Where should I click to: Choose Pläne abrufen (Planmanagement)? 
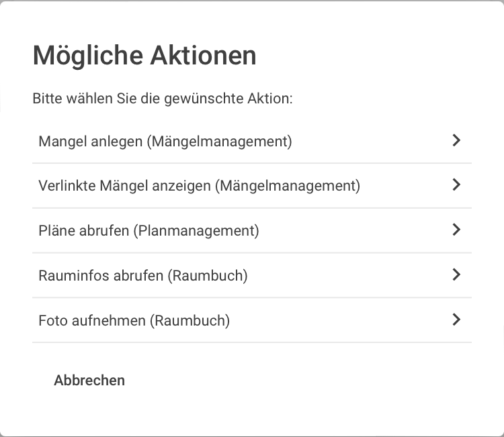[x=252, y=230]
